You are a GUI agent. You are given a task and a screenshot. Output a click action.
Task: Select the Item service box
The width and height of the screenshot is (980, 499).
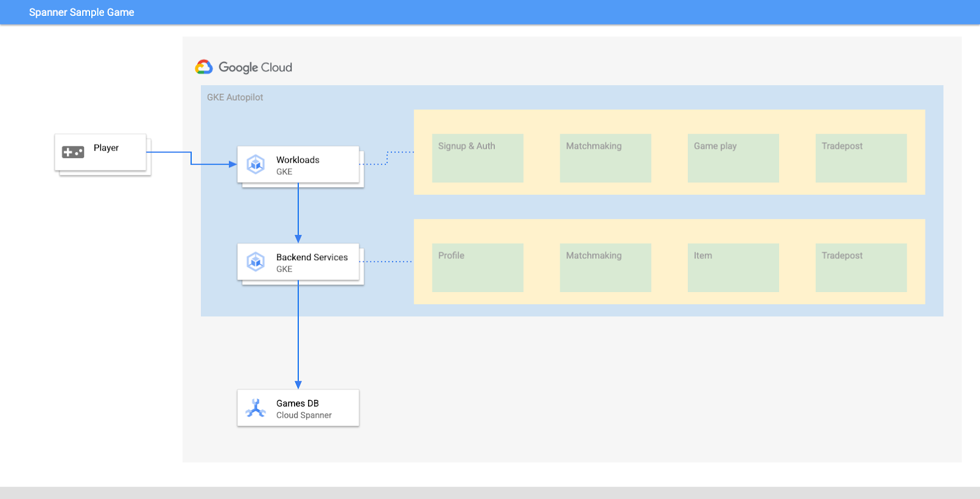click(x=733, y=268)
